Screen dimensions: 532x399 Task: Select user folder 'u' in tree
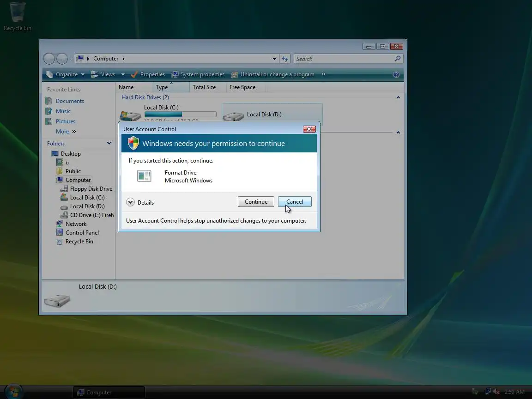67,163
